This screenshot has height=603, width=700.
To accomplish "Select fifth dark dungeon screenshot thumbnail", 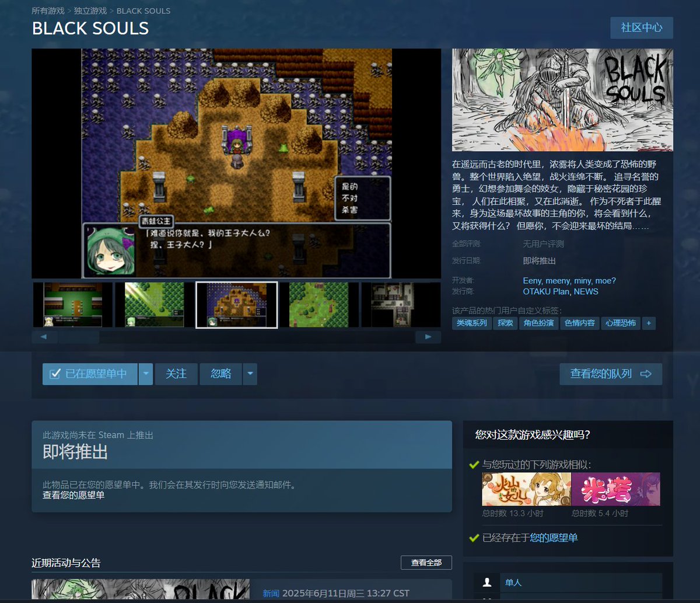I will [x=401, y=305].
